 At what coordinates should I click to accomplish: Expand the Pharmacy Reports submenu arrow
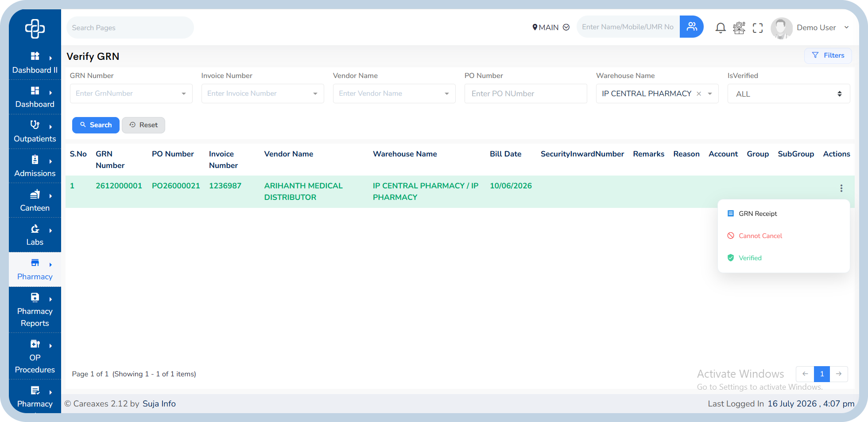click(50, 300)
